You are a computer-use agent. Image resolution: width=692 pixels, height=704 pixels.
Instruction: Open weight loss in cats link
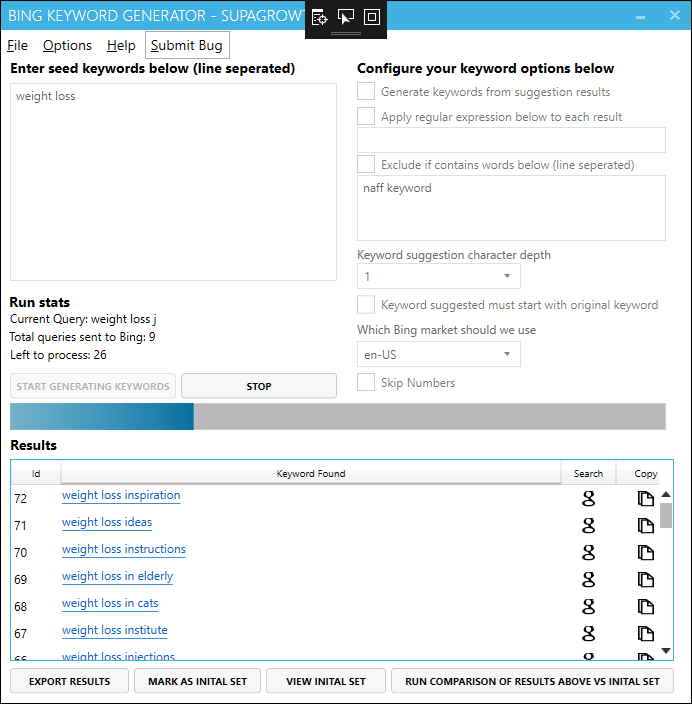[110, 603]
